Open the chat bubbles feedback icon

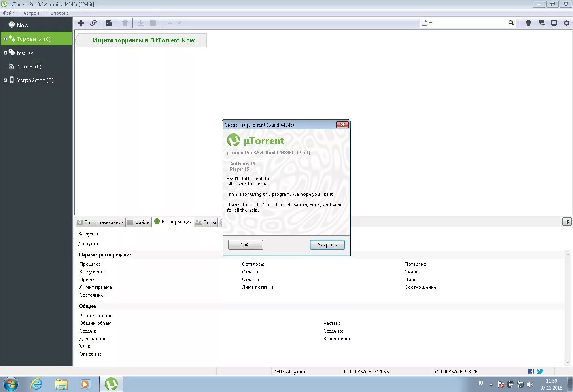point(542,23)
